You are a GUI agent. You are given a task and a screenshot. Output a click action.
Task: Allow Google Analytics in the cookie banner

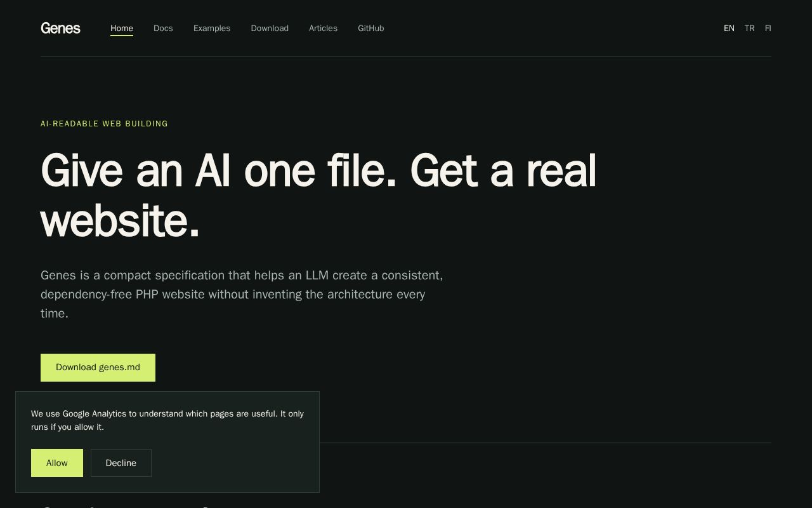tap(57, 463)
